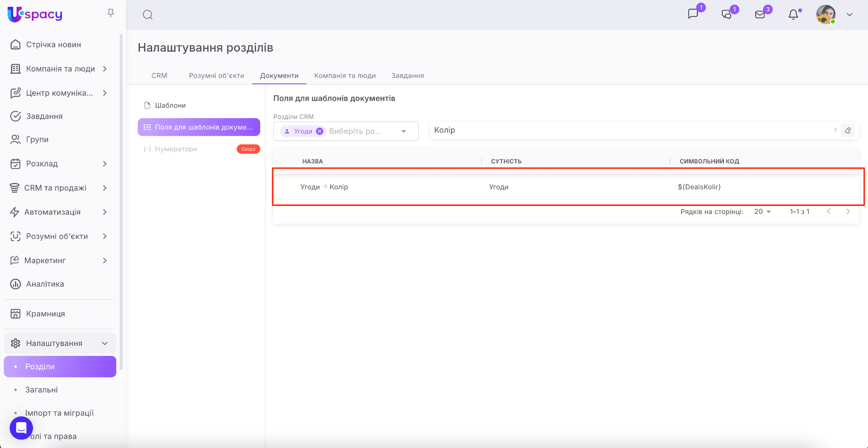Open rows per page dropdown
The image size is (868, 448).
click(762, 212)
